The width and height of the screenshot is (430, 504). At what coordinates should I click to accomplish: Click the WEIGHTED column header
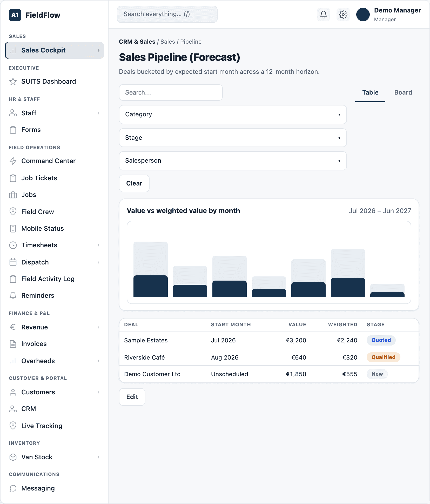click(x=342, y=325)
